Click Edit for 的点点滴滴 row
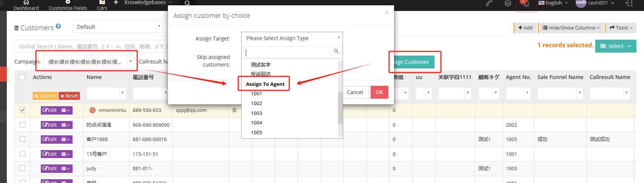 [x=50, y=125]
